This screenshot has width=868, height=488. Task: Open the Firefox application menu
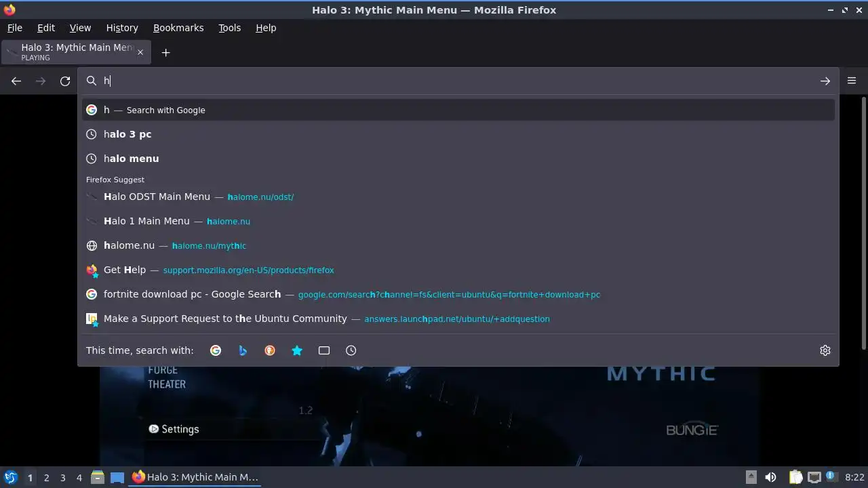852,81
